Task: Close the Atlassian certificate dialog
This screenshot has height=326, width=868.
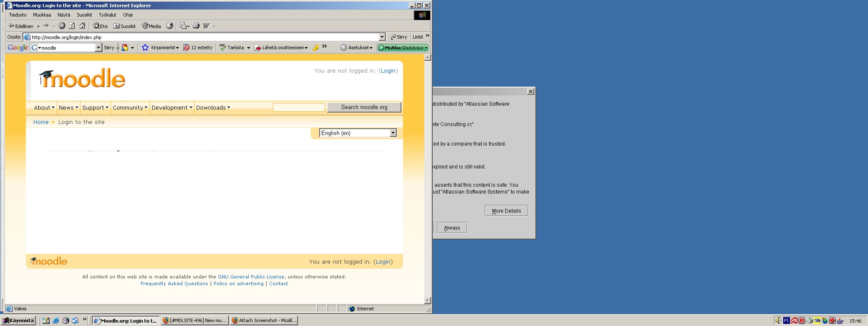Action: click(531, 91)
